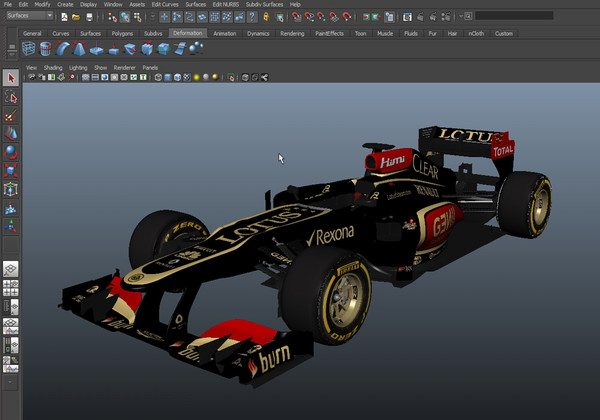Open viewport Show menu
This screenshot has width=600, height=420.
[101, 68]
